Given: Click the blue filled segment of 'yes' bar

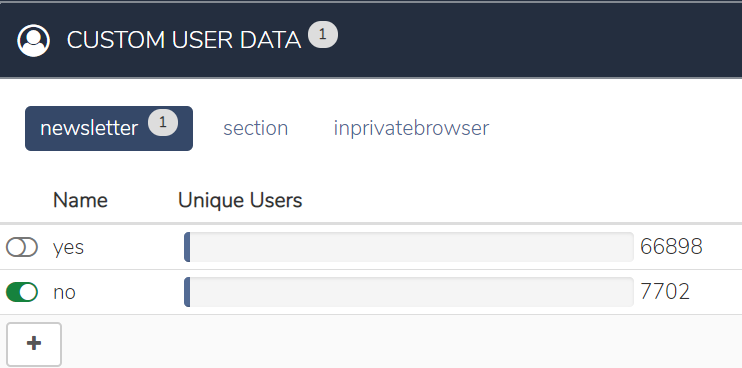Looking at the screenshot, I should (x=187, y=247).
